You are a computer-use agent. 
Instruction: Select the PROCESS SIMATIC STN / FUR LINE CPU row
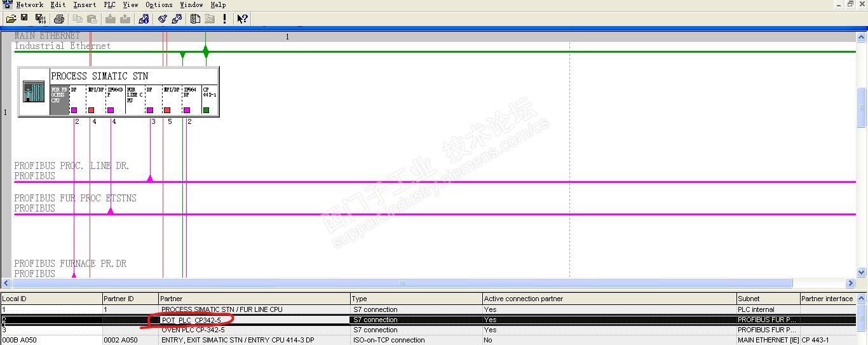(428, 309)
